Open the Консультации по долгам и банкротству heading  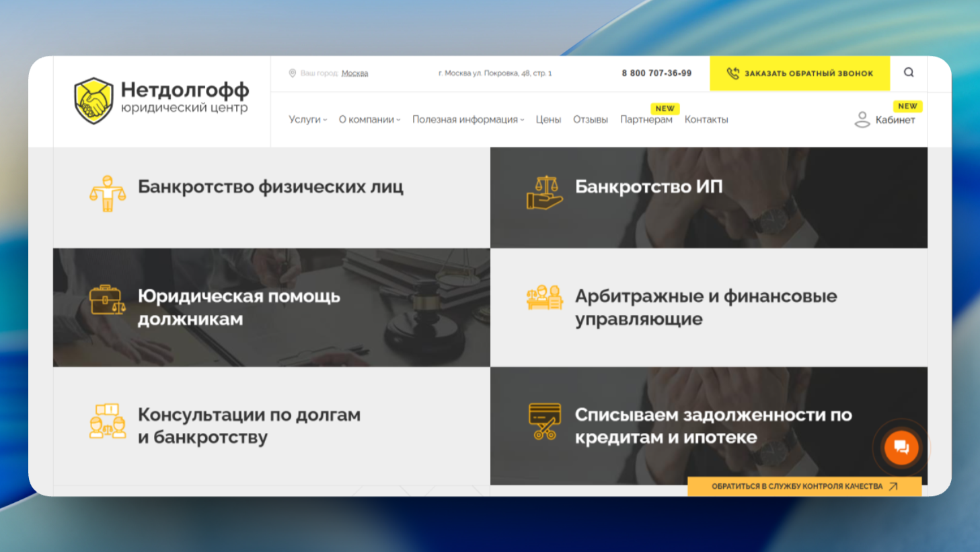[x=249, y=426]
